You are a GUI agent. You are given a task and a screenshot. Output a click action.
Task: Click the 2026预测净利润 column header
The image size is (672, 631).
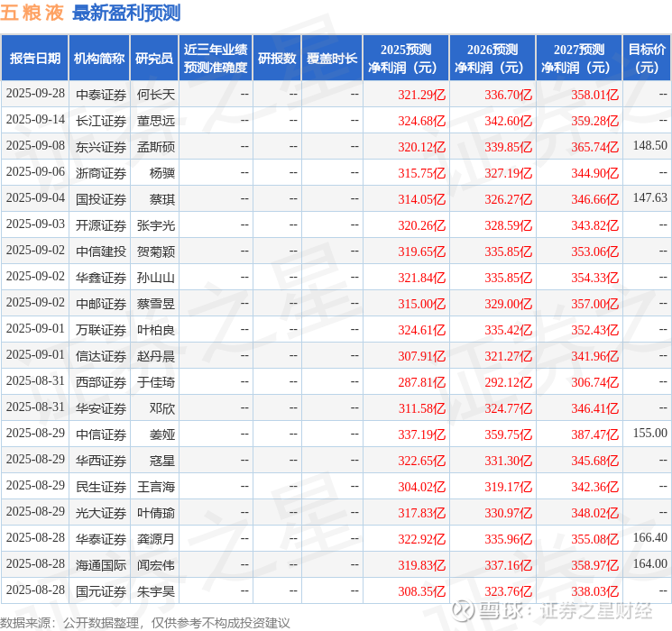pos(492,58)
